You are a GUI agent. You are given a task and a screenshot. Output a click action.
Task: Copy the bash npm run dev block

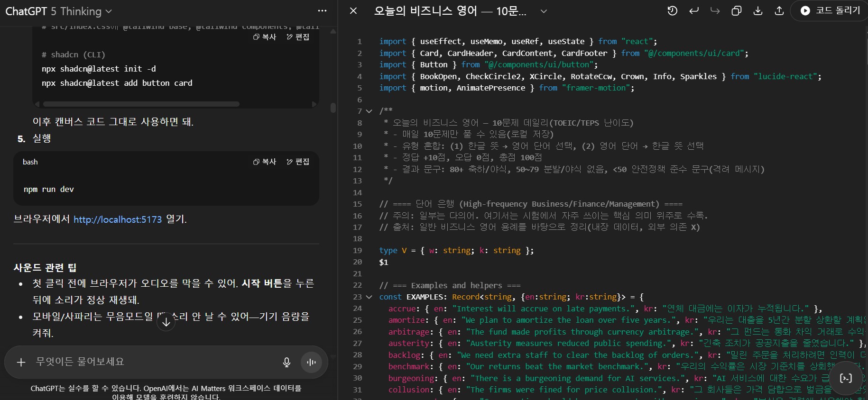coord(265,162)
